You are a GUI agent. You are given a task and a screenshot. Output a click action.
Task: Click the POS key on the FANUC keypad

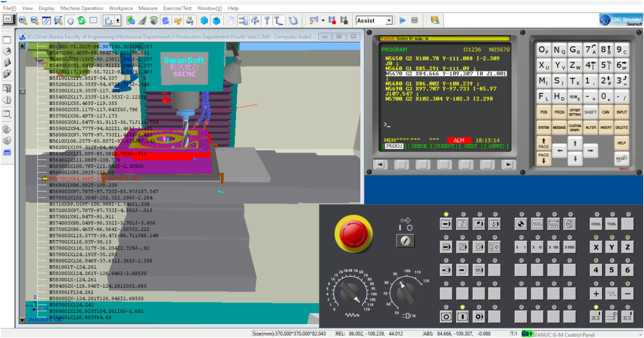tap(544, 112)
